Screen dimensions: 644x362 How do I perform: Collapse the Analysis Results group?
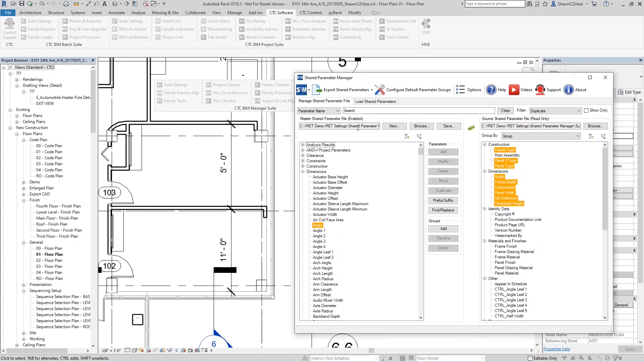303,144
